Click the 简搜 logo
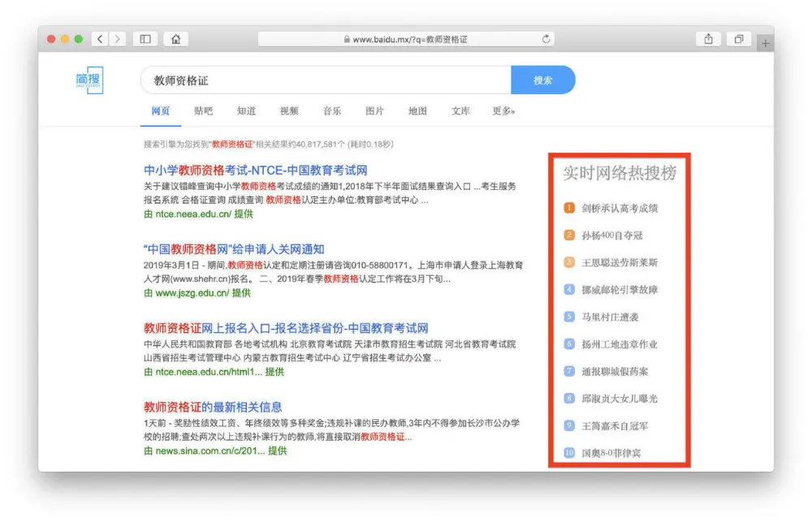Viewport: 812px width, 522px height. pyautogui.click(x=89, y=80)
